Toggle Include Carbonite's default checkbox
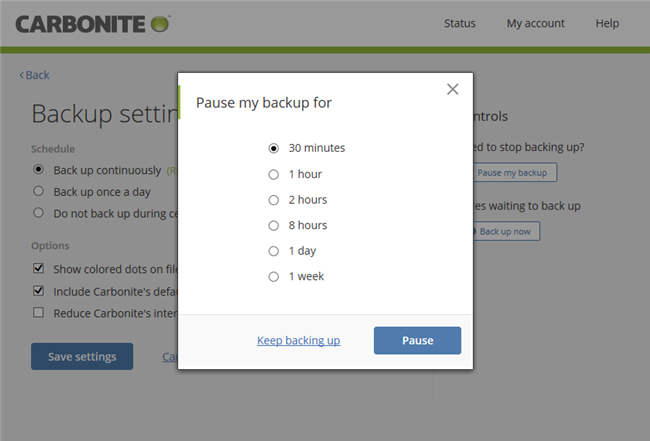The height and width of the screenshot is (441, 650). coord(38,291)
